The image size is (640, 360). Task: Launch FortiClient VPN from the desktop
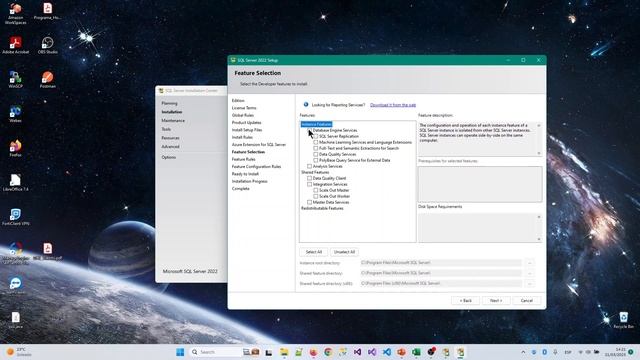click(x=16, y=217)
